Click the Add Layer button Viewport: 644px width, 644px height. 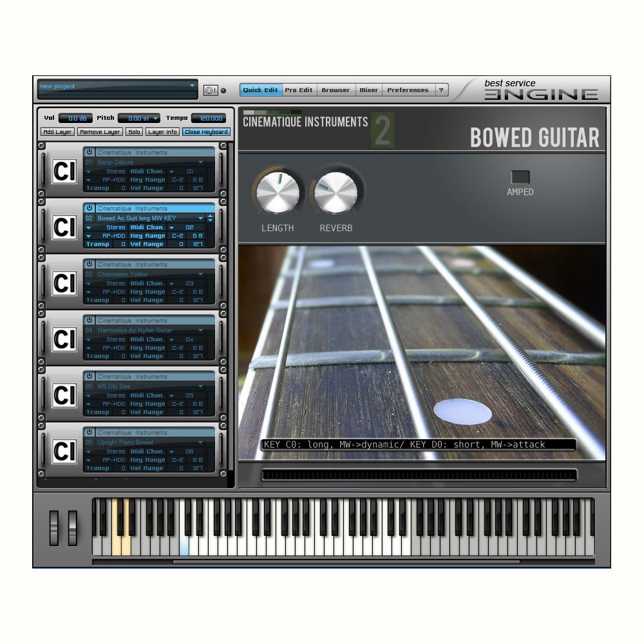(57, 132)
